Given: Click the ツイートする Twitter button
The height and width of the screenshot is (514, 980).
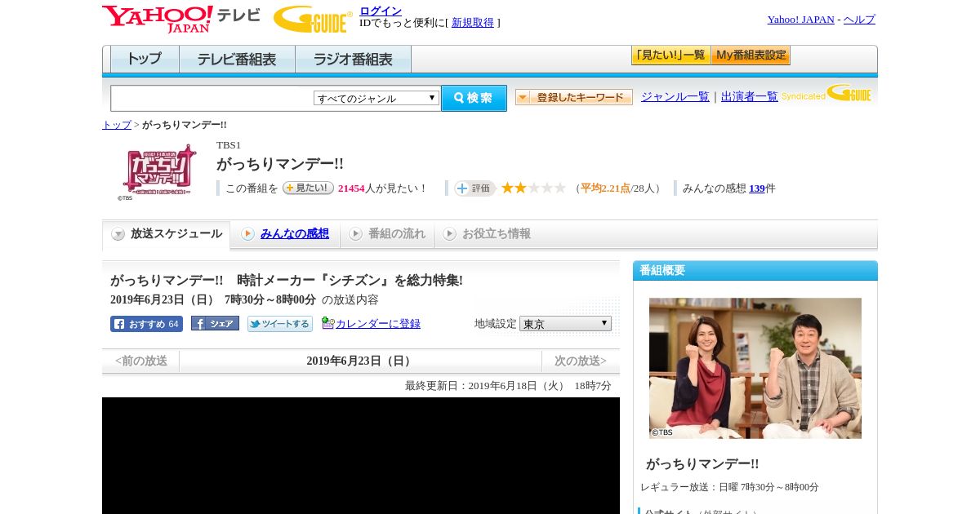Looking at the screenshot, I should [x=280, y=324].
